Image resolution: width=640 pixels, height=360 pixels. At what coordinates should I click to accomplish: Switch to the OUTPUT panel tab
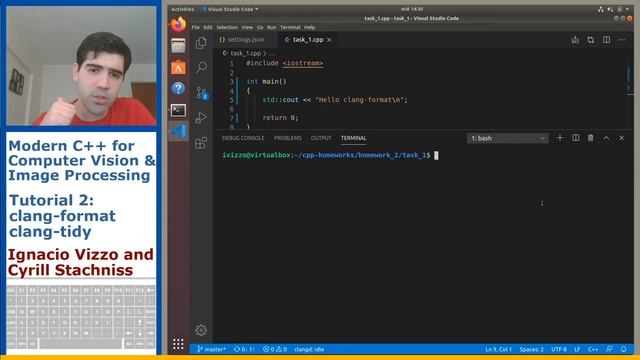pyautogui.click(x=321, y=138)
